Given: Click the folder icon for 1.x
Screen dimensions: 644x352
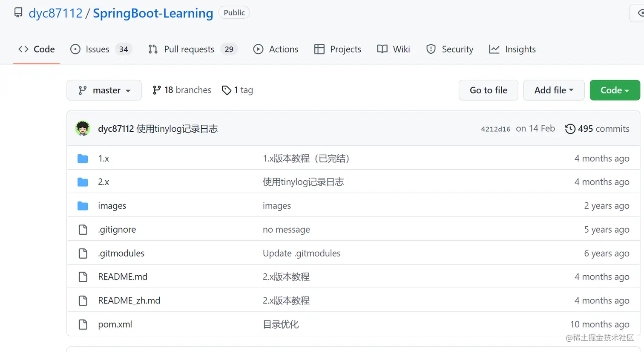Looking at the screenshot, I should (83, 159).
